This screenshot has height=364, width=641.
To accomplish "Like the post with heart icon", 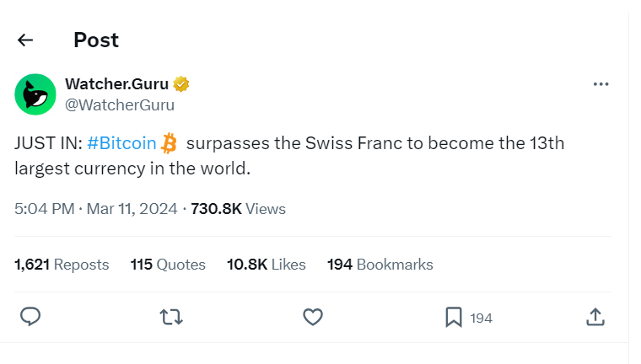I will (x=313, y=317).
